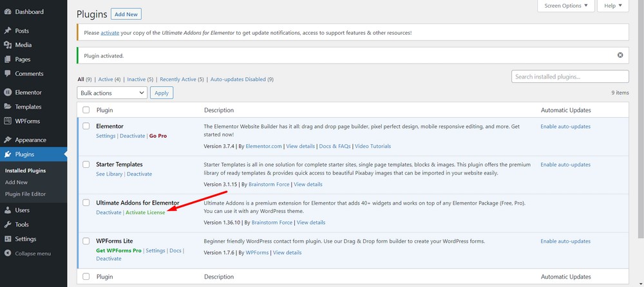Dismiss the Plugin activated notice
Screen dimensions: 644x287
(x=620, y=55)
